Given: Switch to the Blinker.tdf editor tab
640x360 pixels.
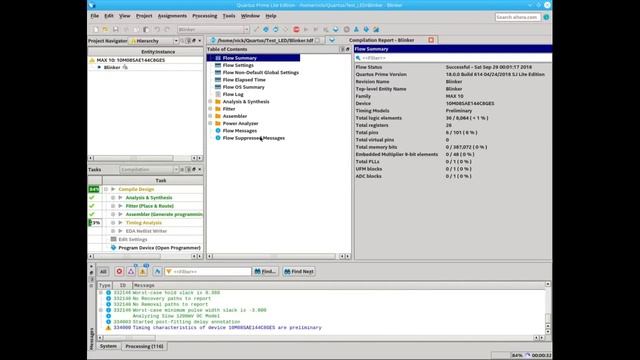Looking at the screenshot, I should [265, 40].
